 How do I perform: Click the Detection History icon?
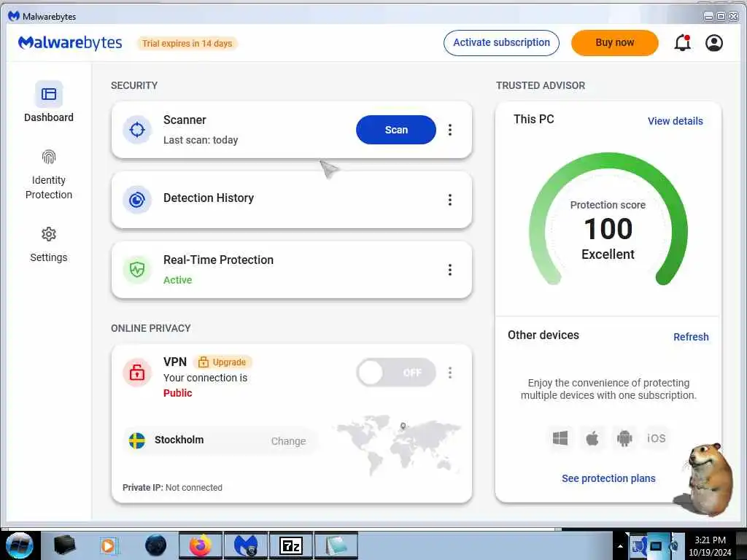(136, 200)
